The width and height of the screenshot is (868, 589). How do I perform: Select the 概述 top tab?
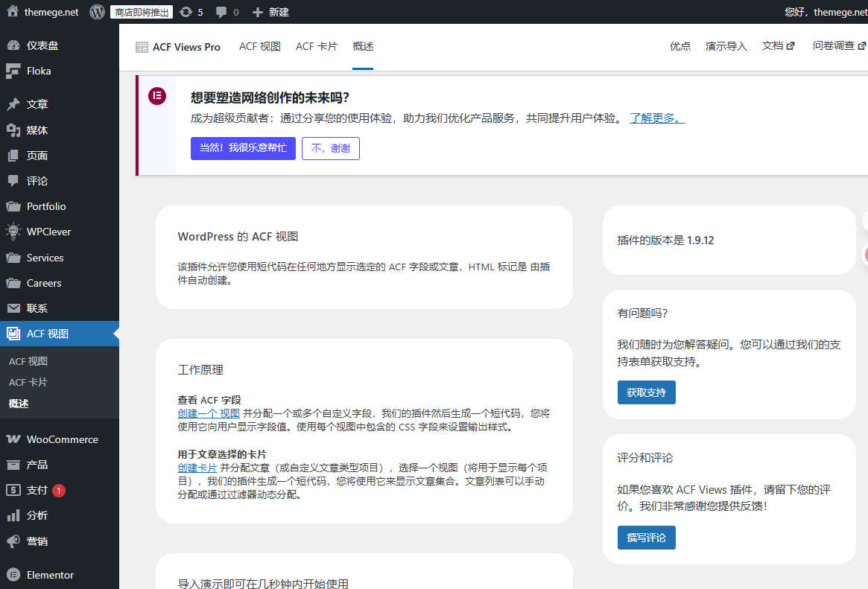[x=363, y=46]
